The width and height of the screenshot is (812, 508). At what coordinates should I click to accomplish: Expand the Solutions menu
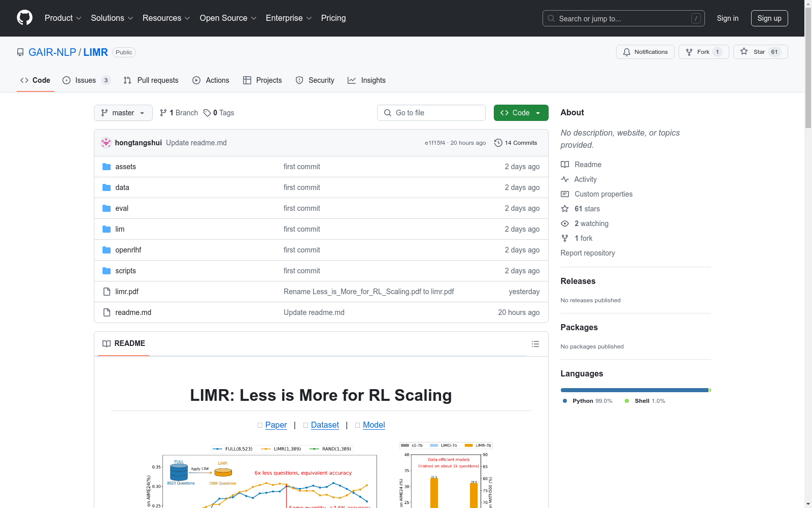(112, 18)
